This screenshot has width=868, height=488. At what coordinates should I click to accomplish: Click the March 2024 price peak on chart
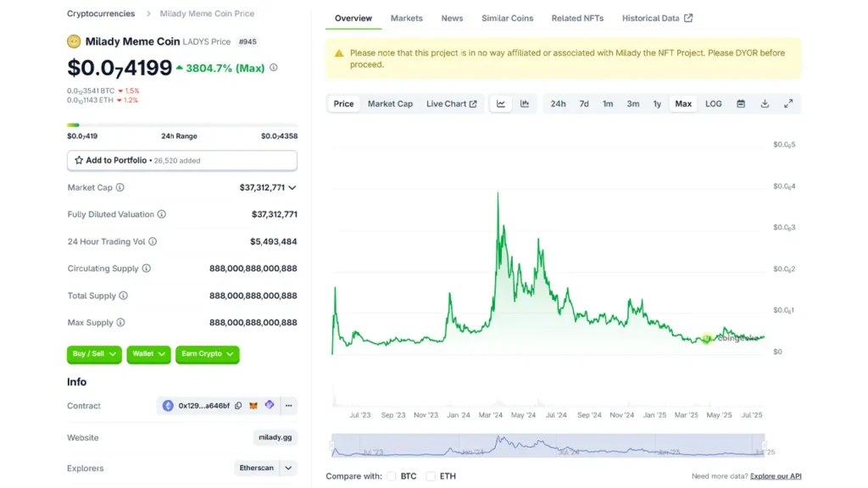coord(498,193)
